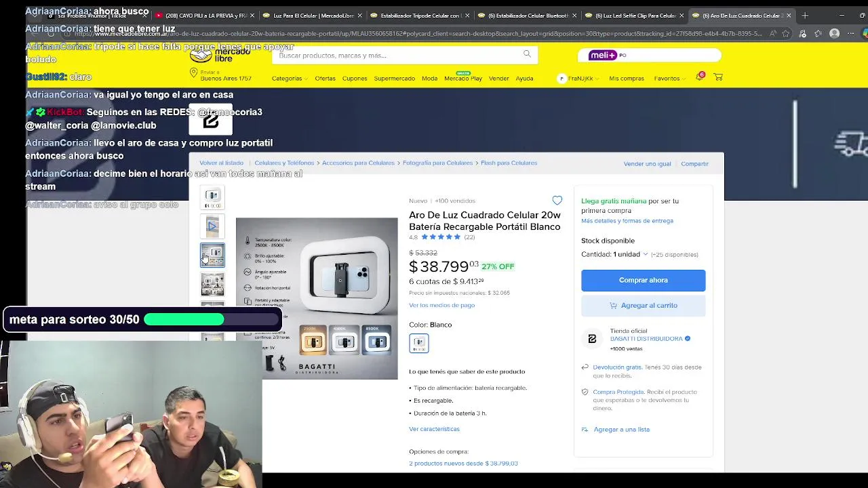868x488 pixels.
Task: Open Accesorios para Celulares breadcrumb
Action: [358, 163]
